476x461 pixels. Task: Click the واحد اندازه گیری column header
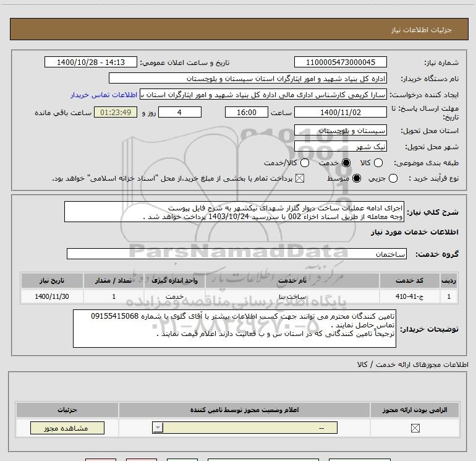[174, 280]
